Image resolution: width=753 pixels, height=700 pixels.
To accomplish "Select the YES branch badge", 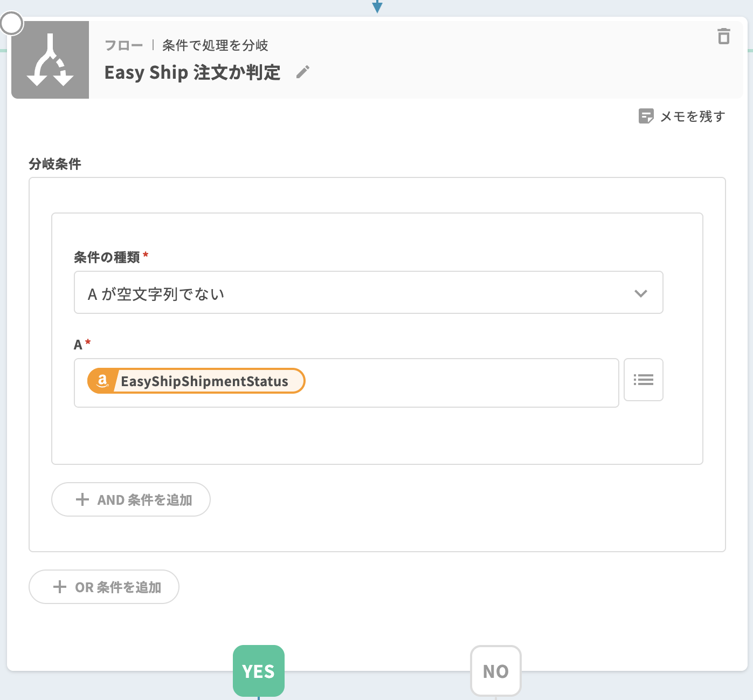I will (258, 671).
